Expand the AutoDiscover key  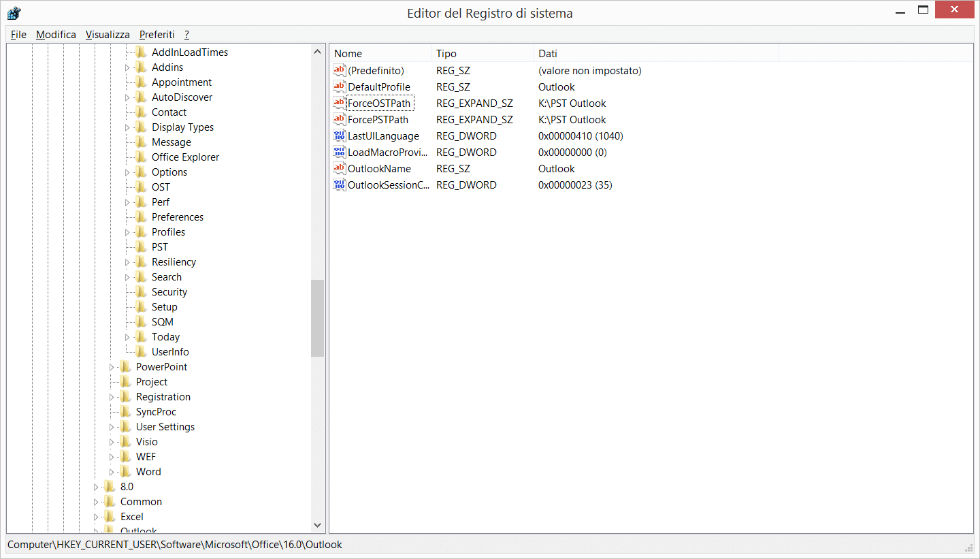pyautogui.click(x=127, y=97)
